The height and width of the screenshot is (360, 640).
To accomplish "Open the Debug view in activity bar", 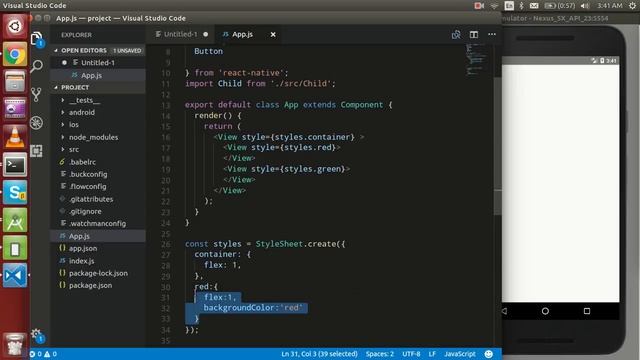I will click(x=37, y=122).
